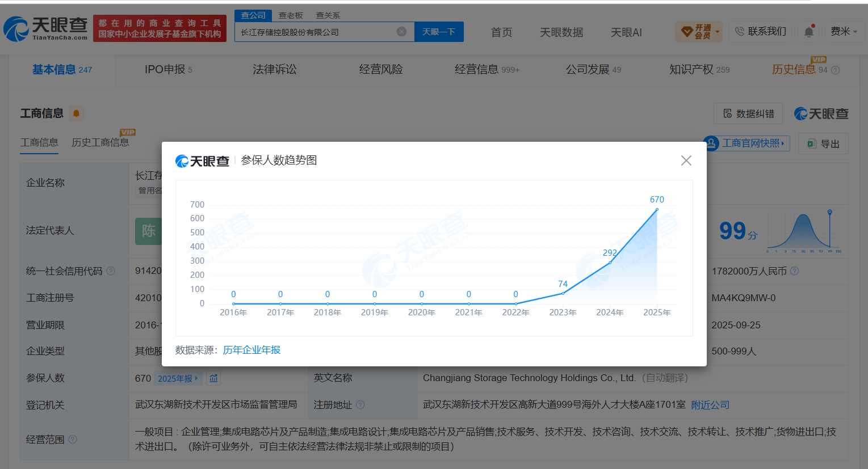This screenshot has width=868, height=469.
Task: Open the 开通会员 VIP dropdown
Action: tap(699, 32)
